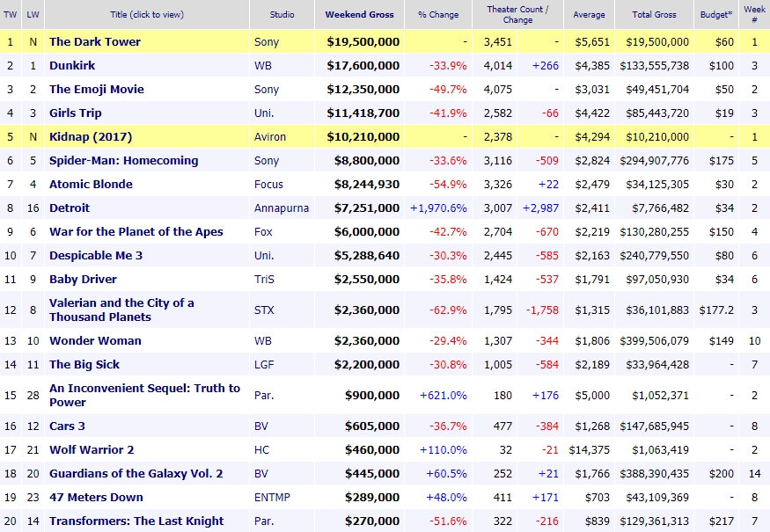Select the $19,500,000 weekend gross cell
This screenshot has width=770, height=532.
363,41
